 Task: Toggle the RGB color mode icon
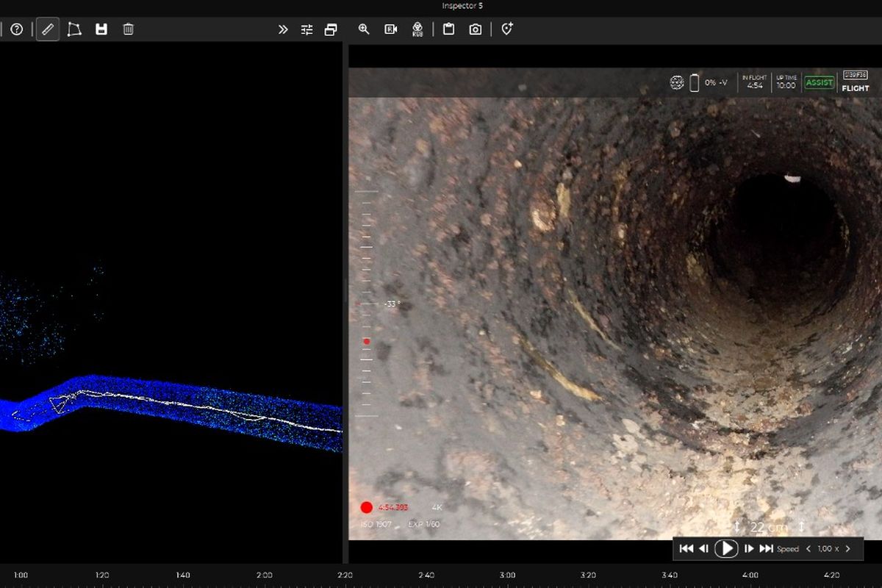(417, 29)
